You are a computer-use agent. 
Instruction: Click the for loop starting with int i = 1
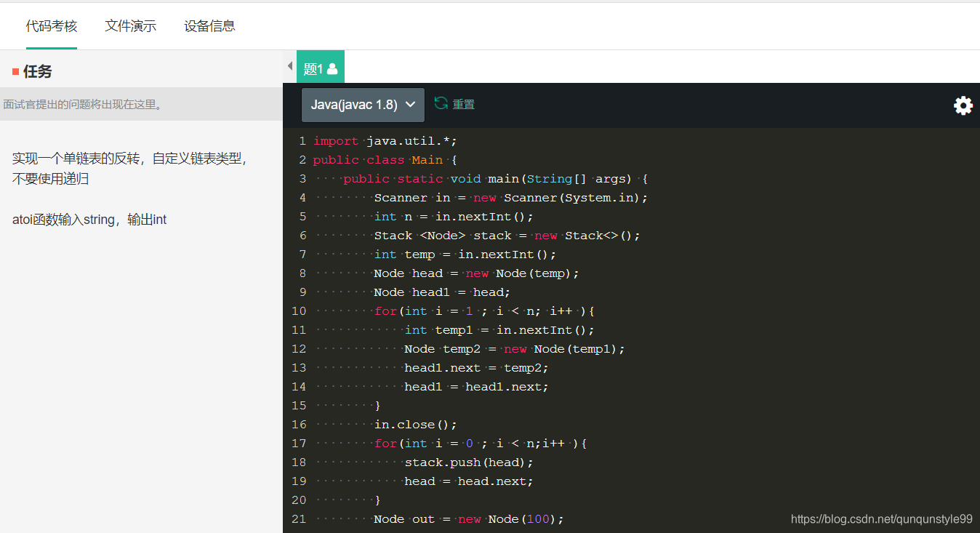484,311
